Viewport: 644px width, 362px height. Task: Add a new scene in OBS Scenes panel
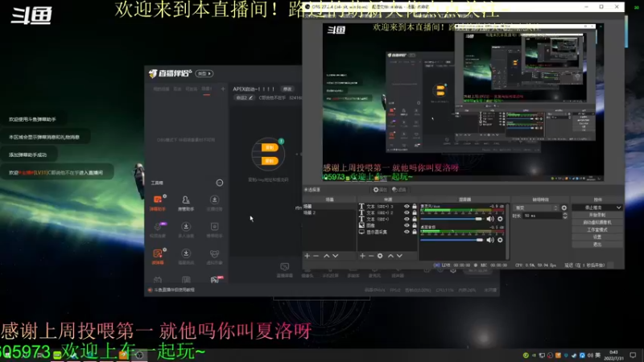307,256
